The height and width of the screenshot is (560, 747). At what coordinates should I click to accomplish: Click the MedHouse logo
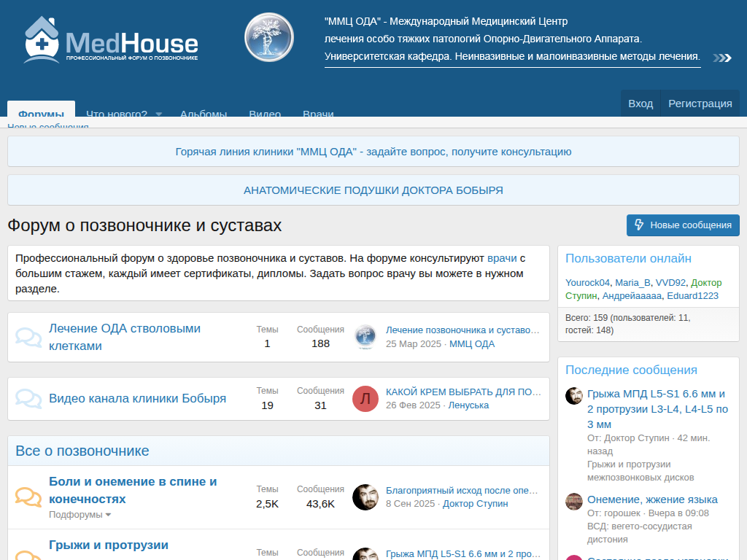tap(111, 40)
